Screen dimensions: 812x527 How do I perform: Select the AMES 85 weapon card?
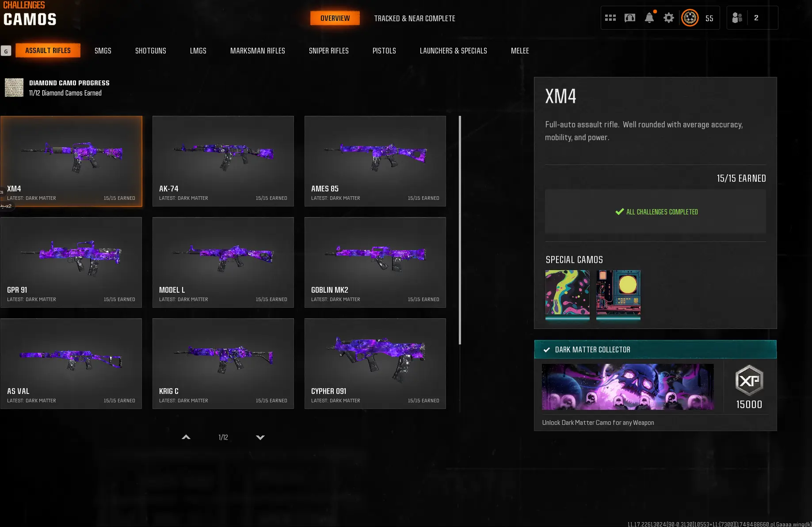(375, 161)
